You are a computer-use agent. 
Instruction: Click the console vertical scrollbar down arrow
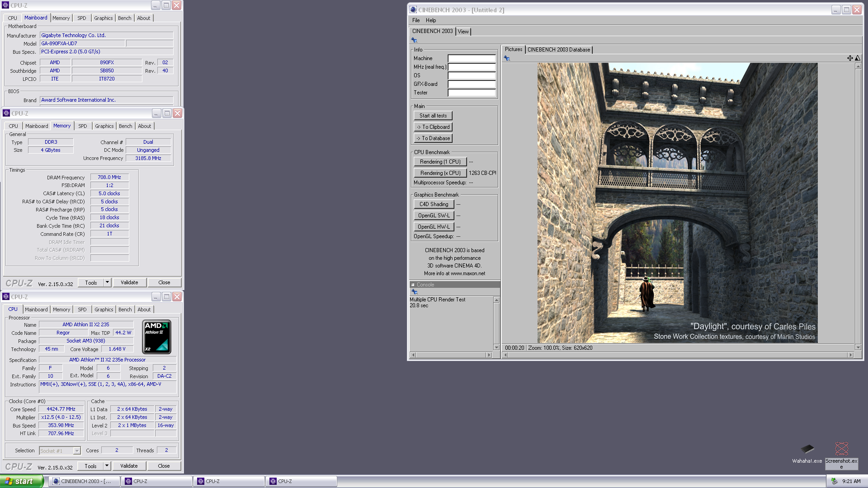click(x=496, y=347)
